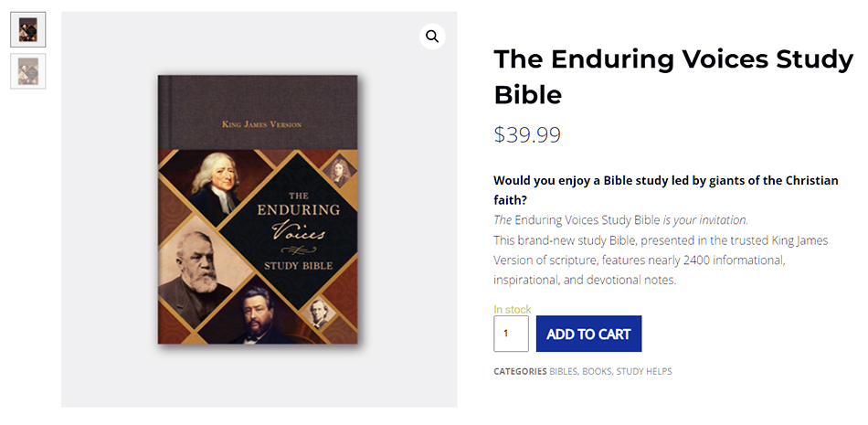Click the bold Bible study question text
The height and width of the screenshot is (425, 868).
coord(665,189)
